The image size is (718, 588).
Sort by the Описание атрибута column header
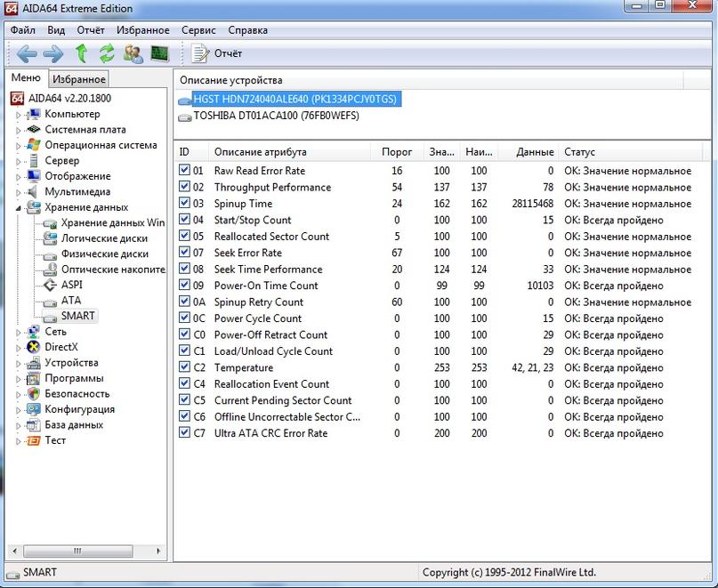tap(289, 151)
